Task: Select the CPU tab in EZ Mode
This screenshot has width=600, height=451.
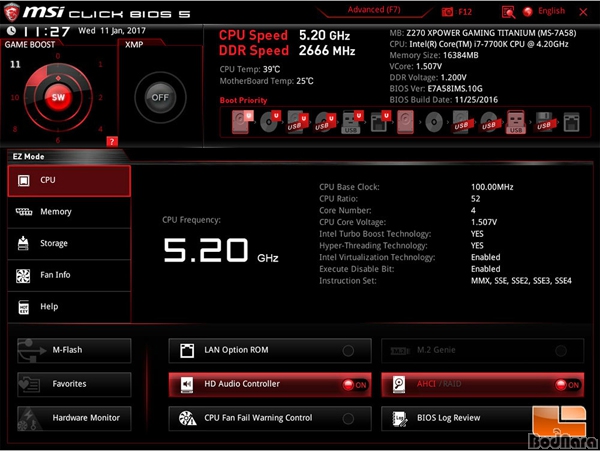Action: click(69, 181)
